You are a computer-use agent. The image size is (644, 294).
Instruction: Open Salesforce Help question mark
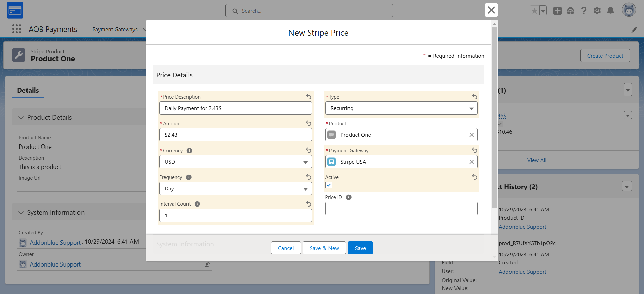pyautogui.click(x=584, y=11)
